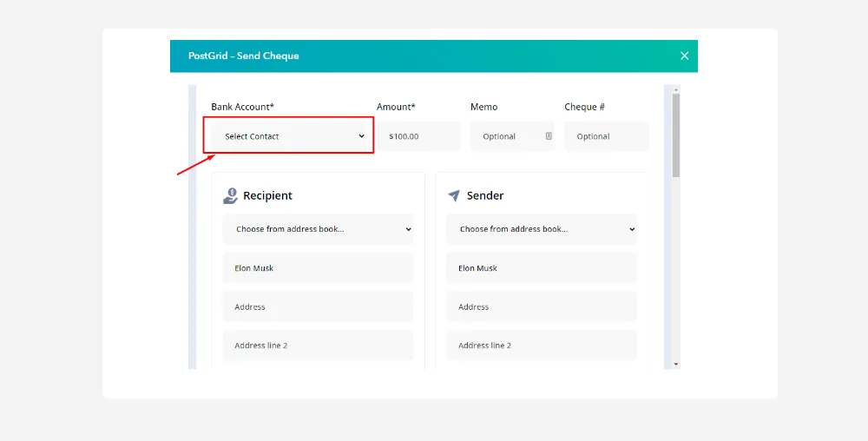This screenshot has height=441, width=868.
Task: Expand Sender's address book dropdown
Action: click(x=542, y=229)
